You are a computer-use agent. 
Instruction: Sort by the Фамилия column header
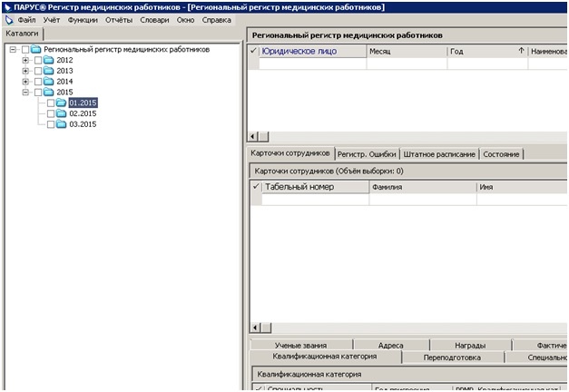point(423,187)
